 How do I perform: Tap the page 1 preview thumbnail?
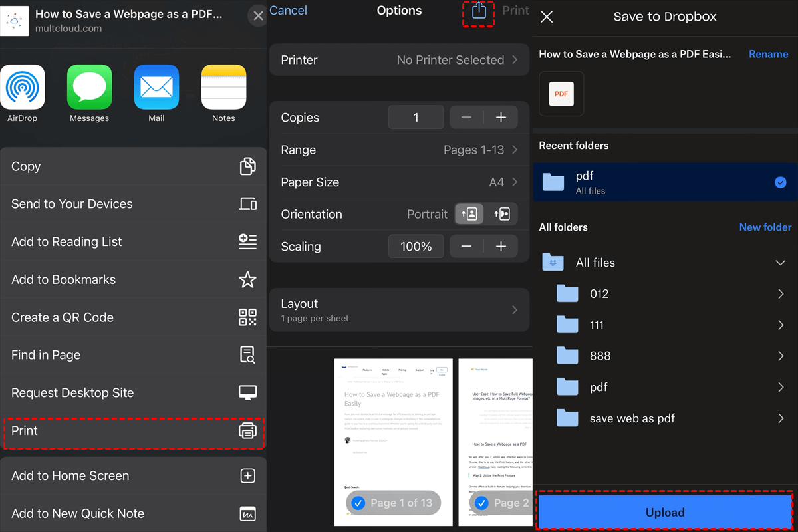point(394,442)
